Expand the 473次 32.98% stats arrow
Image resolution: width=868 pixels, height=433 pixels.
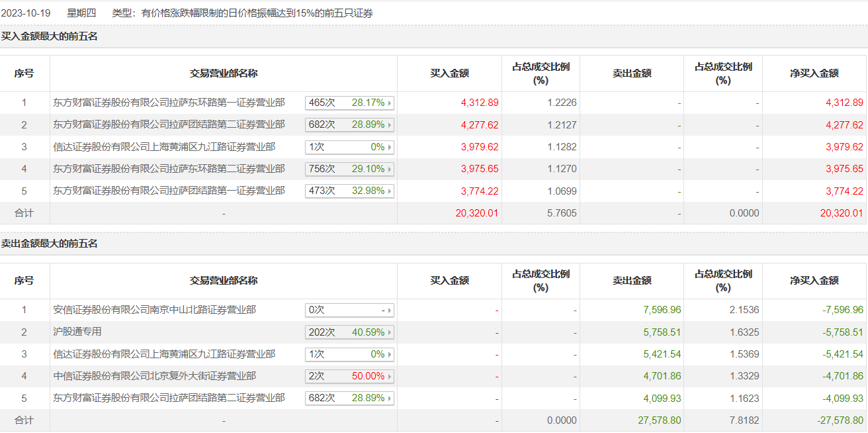tap(390, 191)
